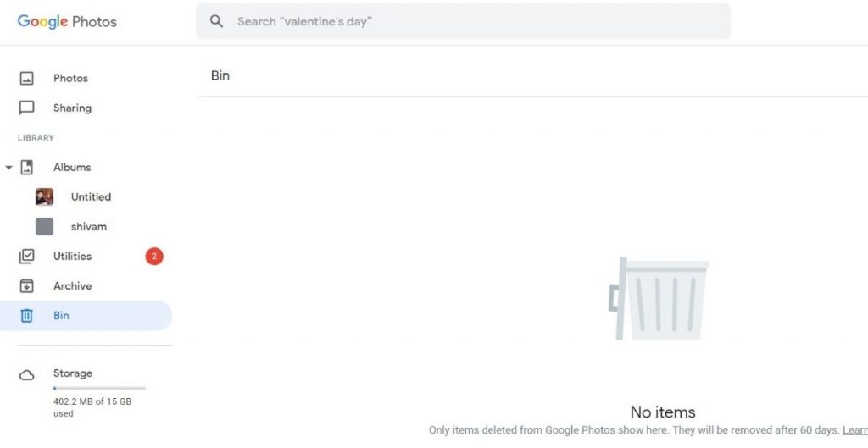
Task: Go to the Sharing section
Action: (72, 108)
